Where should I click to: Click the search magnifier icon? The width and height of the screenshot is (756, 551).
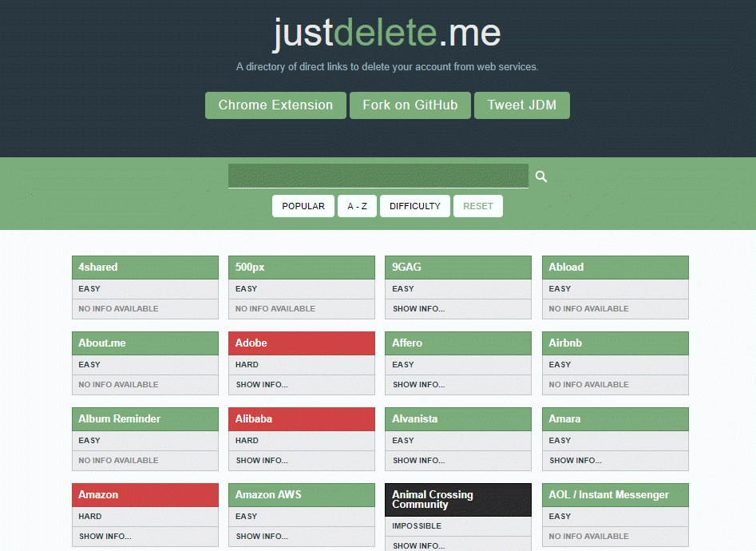coord(541,176)
